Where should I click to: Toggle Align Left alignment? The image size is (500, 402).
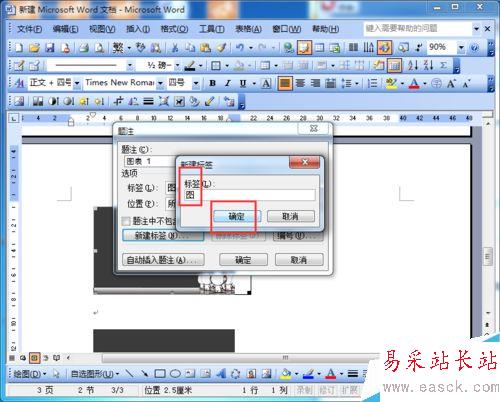pyautogui.click(x=285, y=83)
